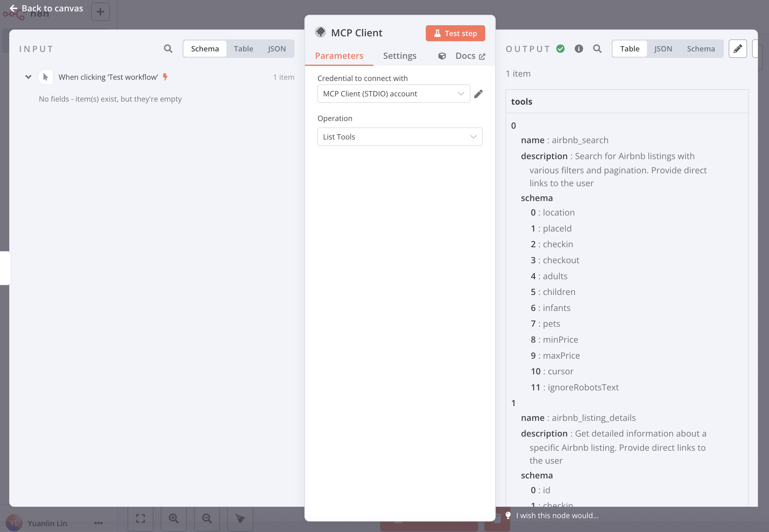Click the tidy up workflow broom icon
The image size is (769, 532).
[240, 518]
